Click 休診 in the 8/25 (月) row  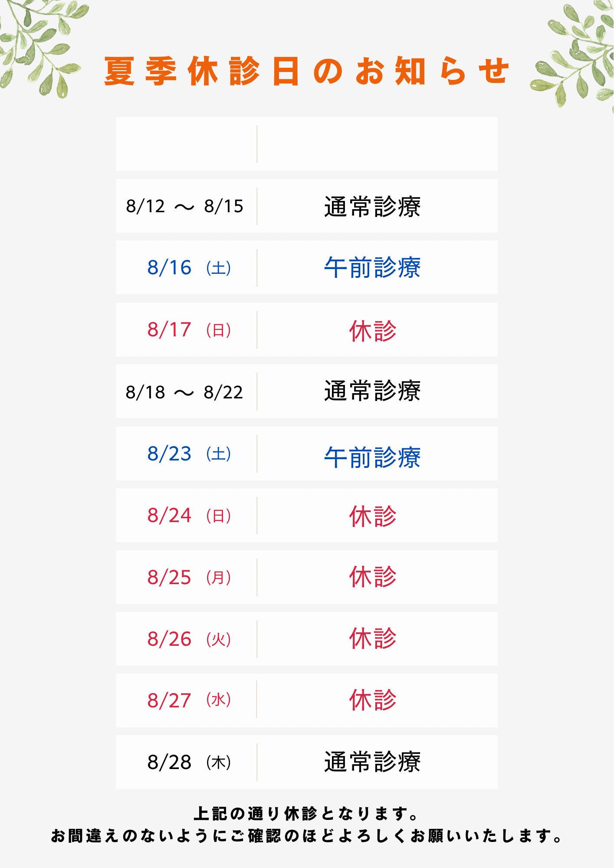click(x=373, y=577)
